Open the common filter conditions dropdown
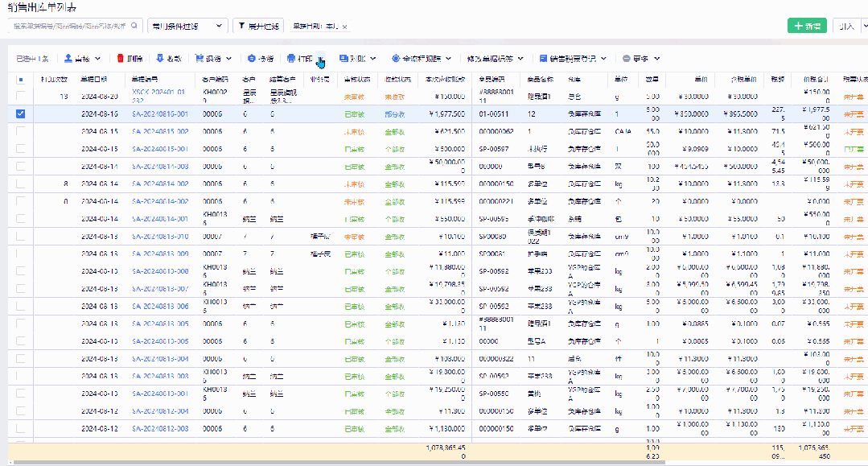 (188, 26)
